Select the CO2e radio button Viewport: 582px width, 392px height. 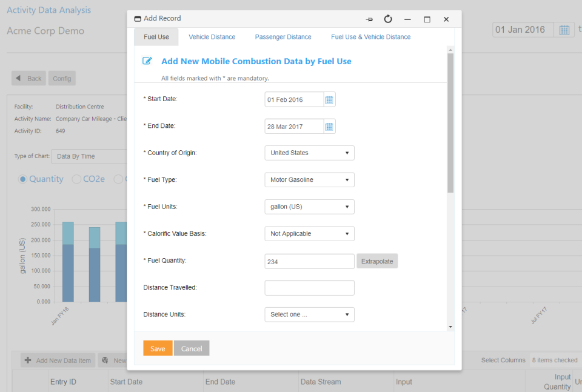tap(77, 179)
